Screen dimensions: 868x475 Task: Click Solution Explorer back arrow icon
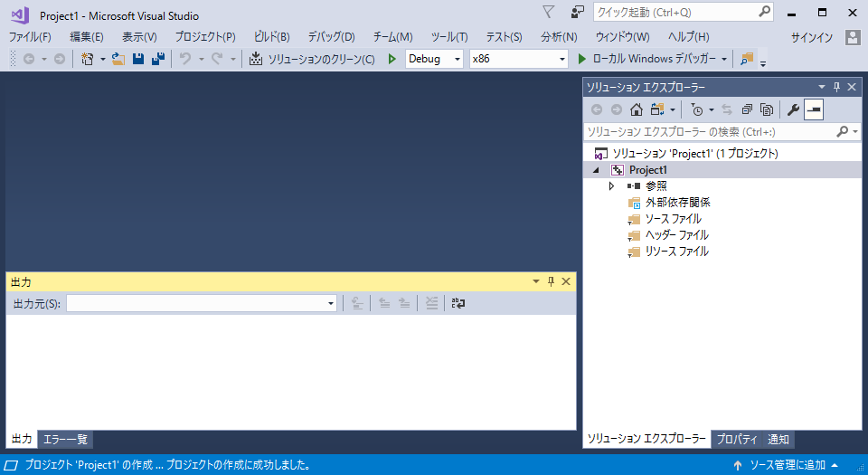596,109
